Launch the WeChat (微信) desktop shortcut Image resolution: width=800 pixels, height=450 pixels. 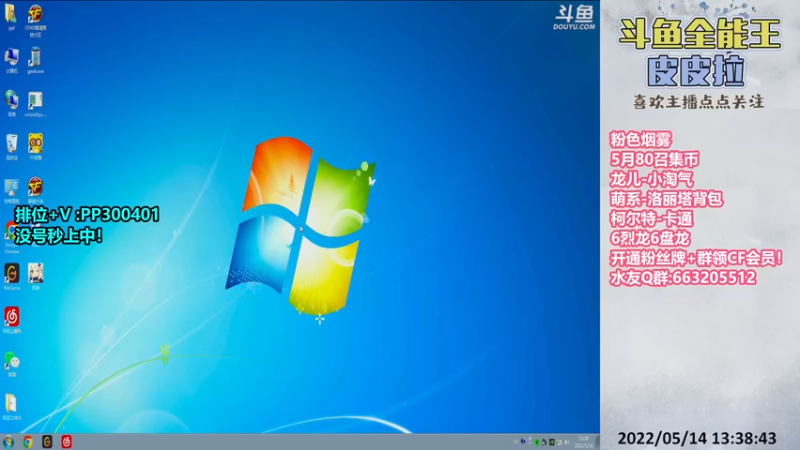[x=11, y=364]
